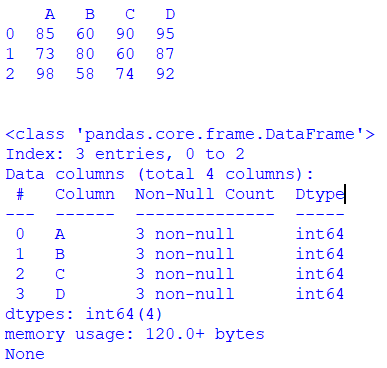Click the 'Non-Null Count' header
The width and height of the screenshot is (387, 368).
click(x=205, y=194)
